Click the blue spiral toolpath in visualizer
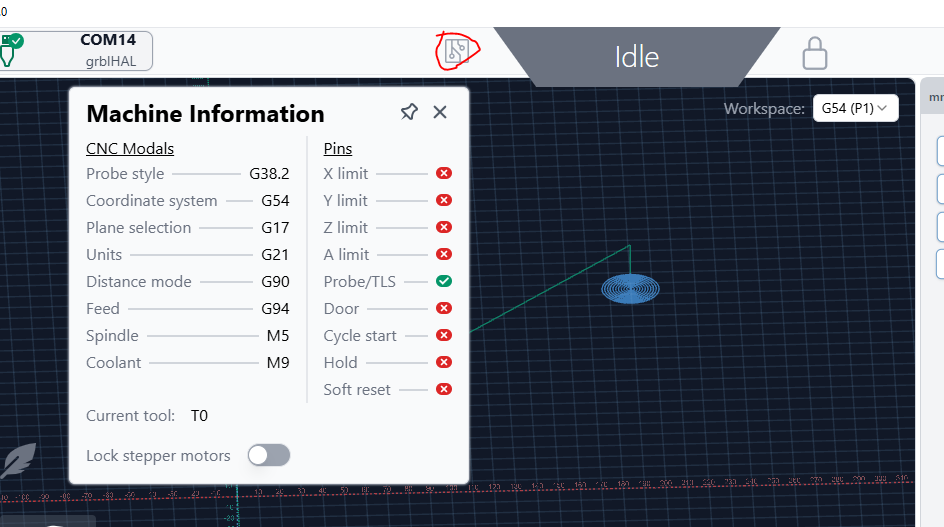 pyautogui.click(x=630, y=289)
